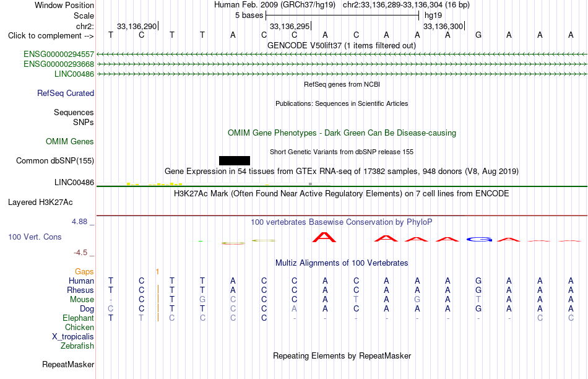The width and height of the screenshot is (588, 379).
Task: Open the OMIM Genes track label
Action: 70,141
